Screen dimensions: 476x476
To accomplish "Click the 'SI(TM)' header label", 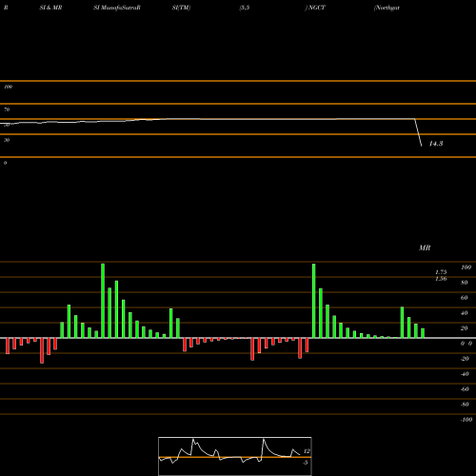I will click(181, 8).
